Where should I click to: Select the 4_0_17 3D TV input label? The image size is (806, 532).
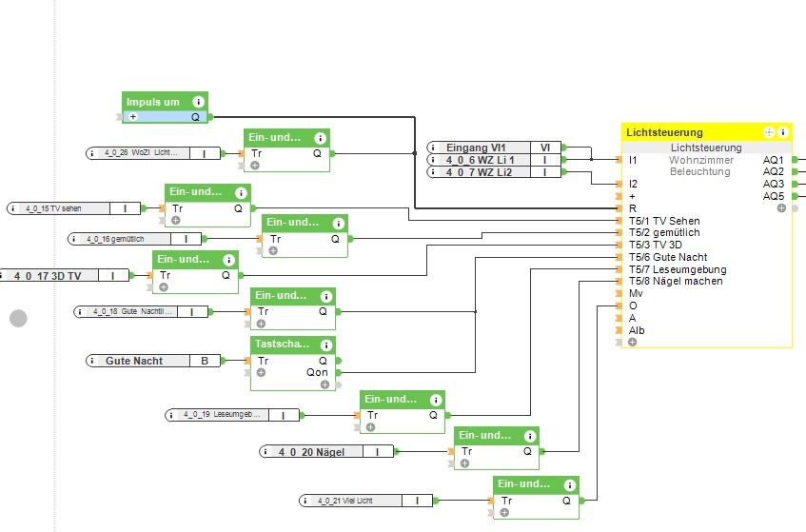coord(48,276)
